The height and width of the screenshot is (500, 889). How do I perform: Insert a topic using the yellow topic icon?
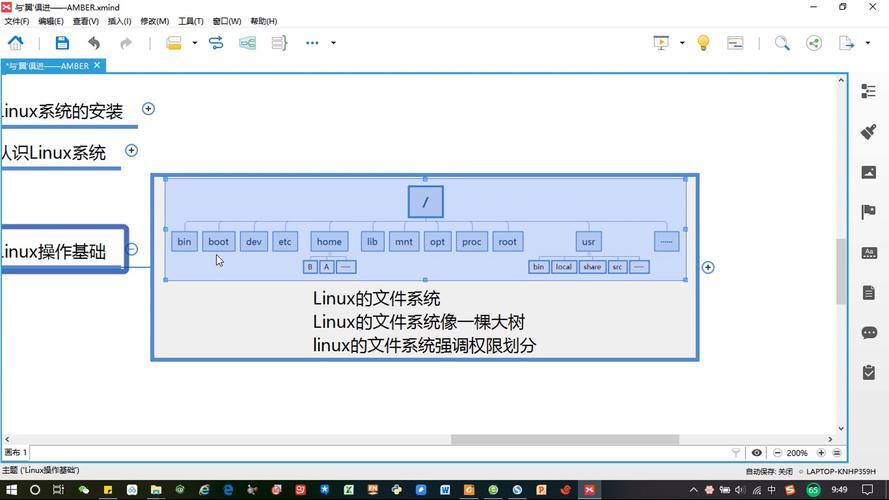coord(174,43)
